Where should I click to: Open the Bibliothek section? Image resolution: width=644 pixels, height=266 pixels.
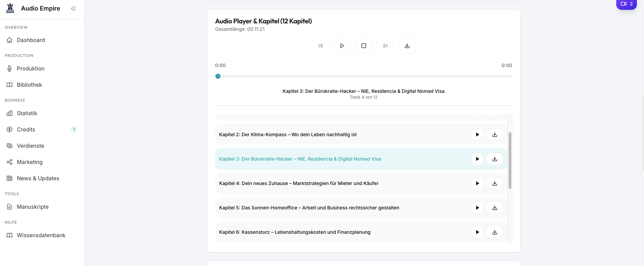pyautogui.click(x=29, y=85)
